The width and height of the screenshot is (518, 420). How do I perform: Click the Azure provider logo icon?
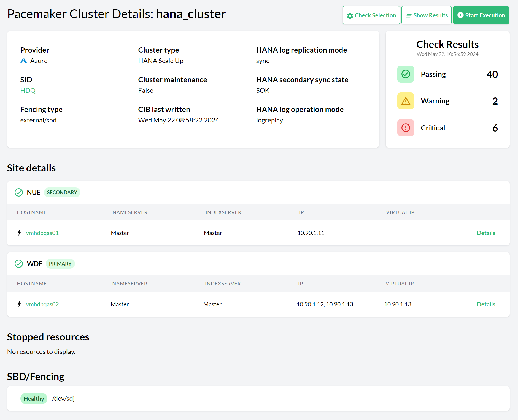click(24, 61)
